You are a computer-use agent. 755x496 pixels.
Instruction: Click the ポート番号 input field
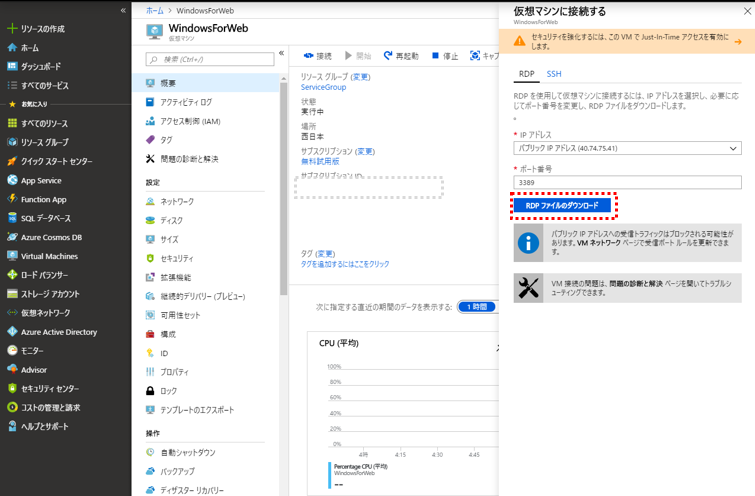[627, 183]
